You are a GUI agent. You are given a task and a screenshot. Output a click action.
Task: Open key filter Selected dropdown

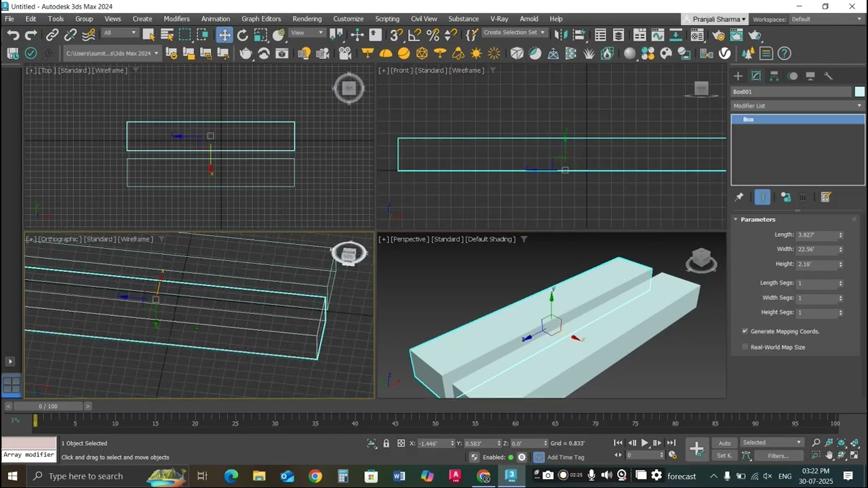pos(772,443)
